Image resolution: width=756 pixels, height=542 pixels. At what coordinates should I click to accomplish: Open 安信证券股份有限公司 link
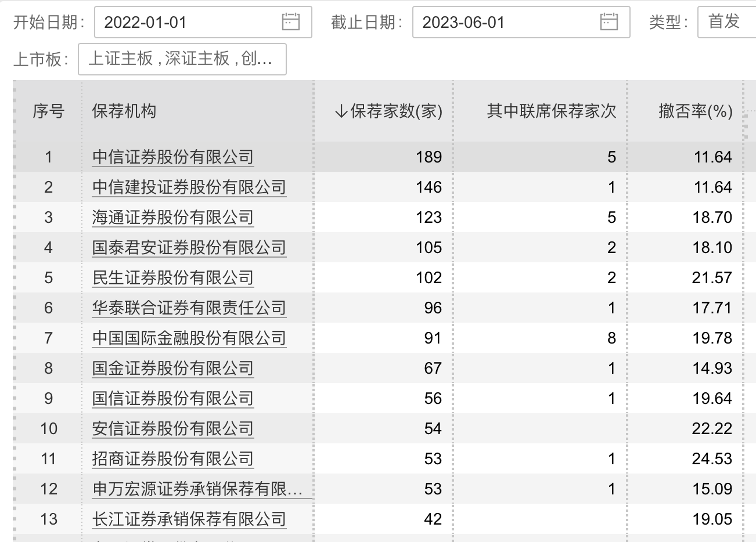tap(173, 429)
